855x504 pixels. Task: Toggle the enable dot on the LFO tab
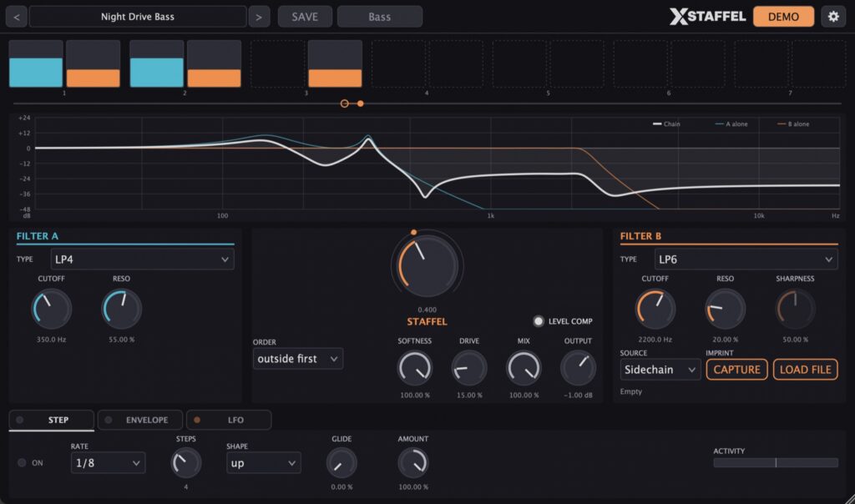pyautogui.click(x=197, y=420)
